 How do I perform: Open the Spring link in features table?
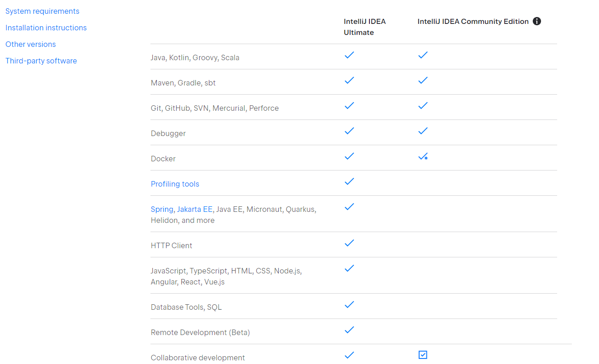click(162, 209)
